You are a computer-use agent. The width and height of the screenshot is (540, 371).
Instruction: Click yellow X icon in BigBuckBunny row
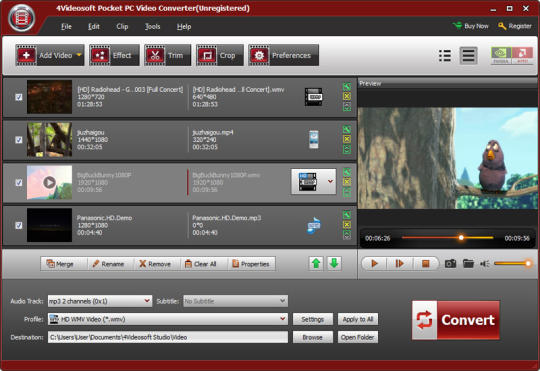(347, 182)
